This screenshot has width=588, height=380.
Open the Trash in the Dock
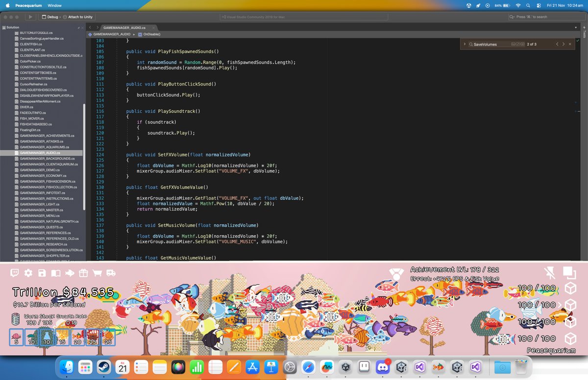[x=521, y=367]
